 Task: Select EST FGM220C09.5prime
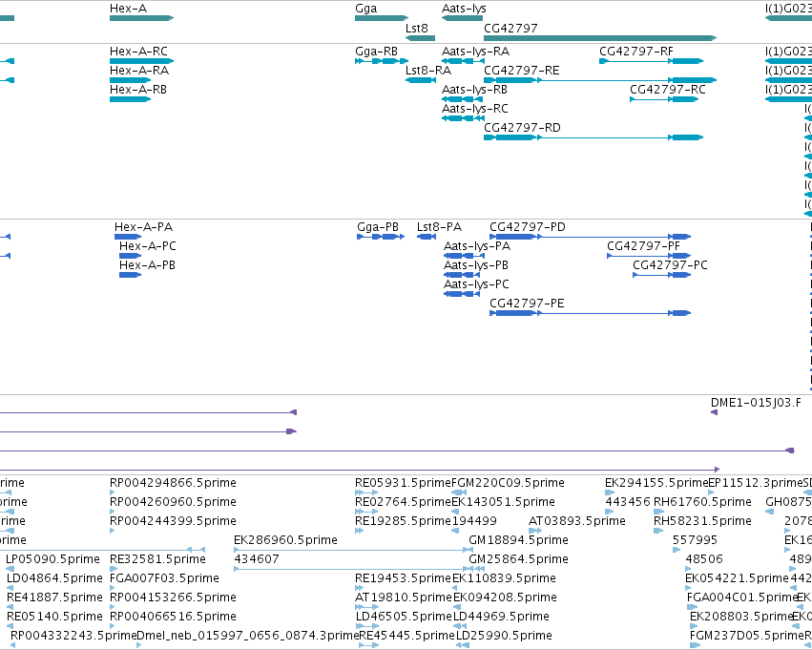457,493
